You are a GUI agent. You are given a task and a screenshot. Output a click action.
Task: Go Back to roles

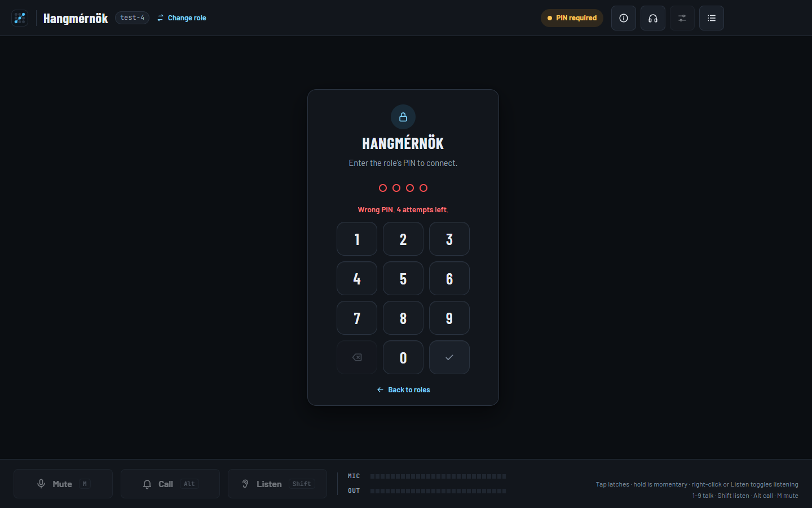[403, 390]
